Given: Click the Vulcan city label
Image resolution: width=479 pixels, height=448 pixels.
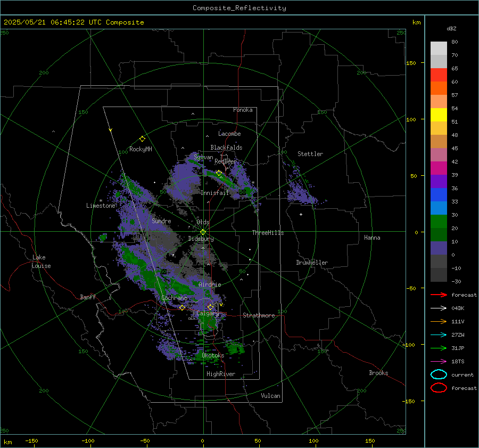Looking at the screenshot, I should click(270, 396).
